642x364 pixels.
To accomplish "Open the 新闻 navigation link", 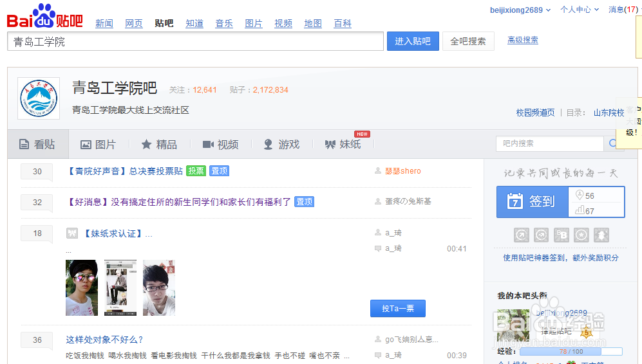I will (104, 24).
